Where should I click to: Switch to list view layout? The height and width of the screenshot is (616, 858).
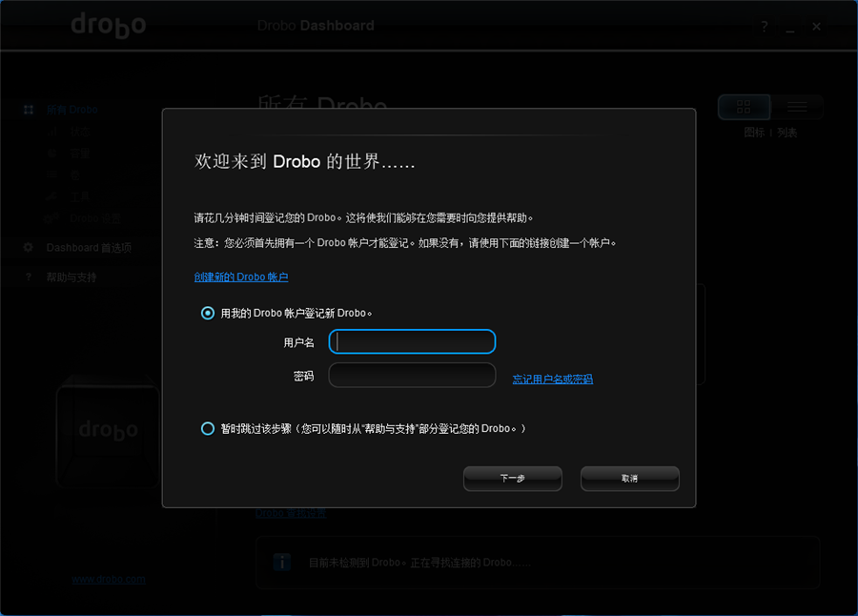point(797,107)
